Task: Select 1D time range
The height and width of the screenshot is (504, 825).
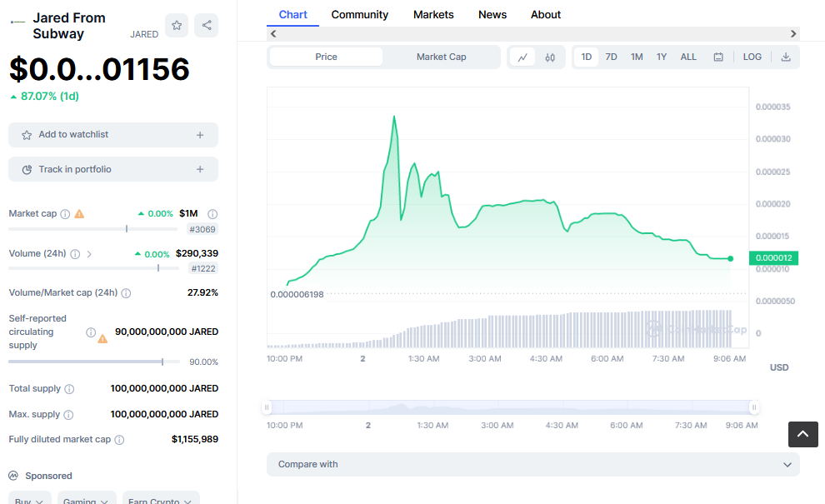Action: (586, 57)
